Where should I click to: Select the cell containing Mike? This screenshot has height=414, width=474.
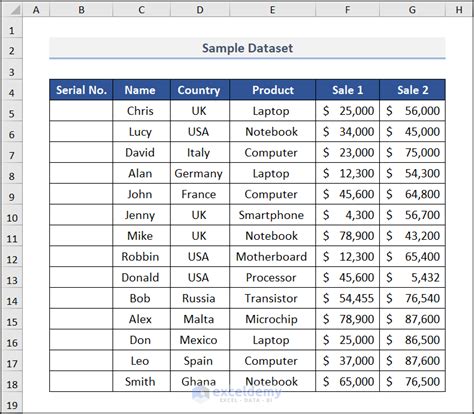point(141,236)
